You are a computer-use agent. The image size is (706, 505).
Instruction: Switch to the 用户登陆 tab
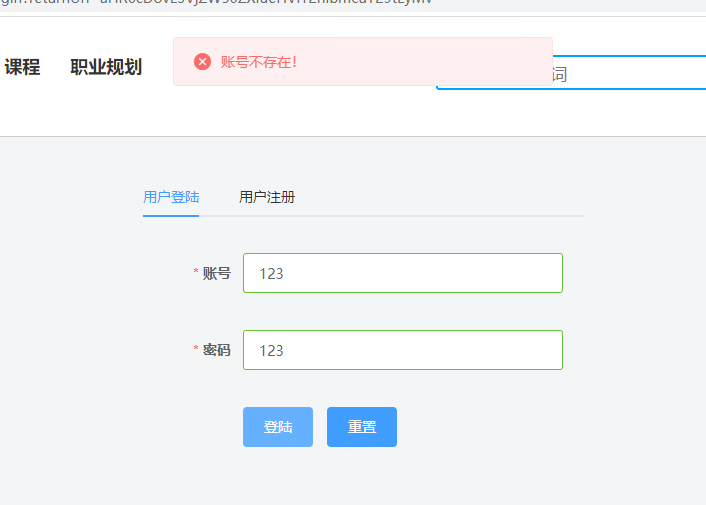coord(171,197)
